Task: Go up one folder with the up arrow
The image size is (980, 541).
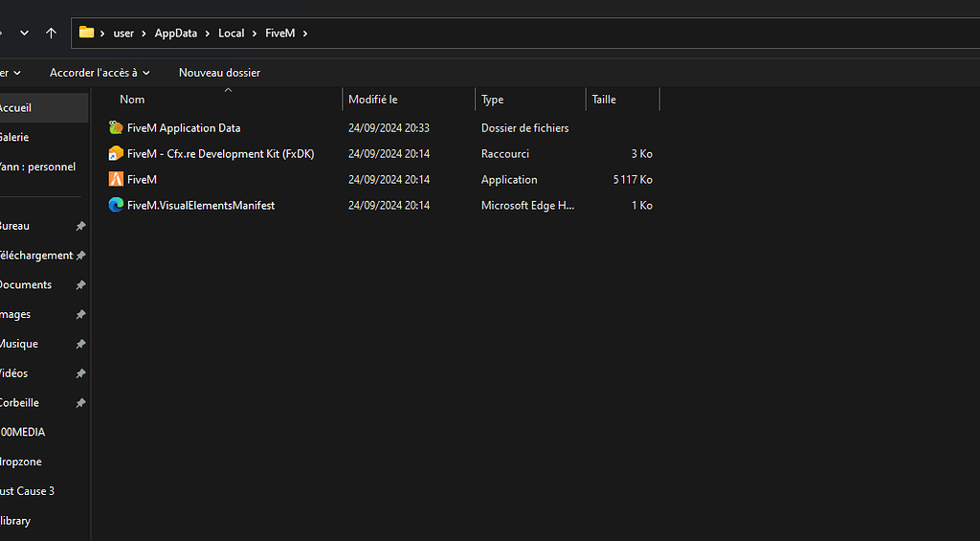Action: (52, 33)
